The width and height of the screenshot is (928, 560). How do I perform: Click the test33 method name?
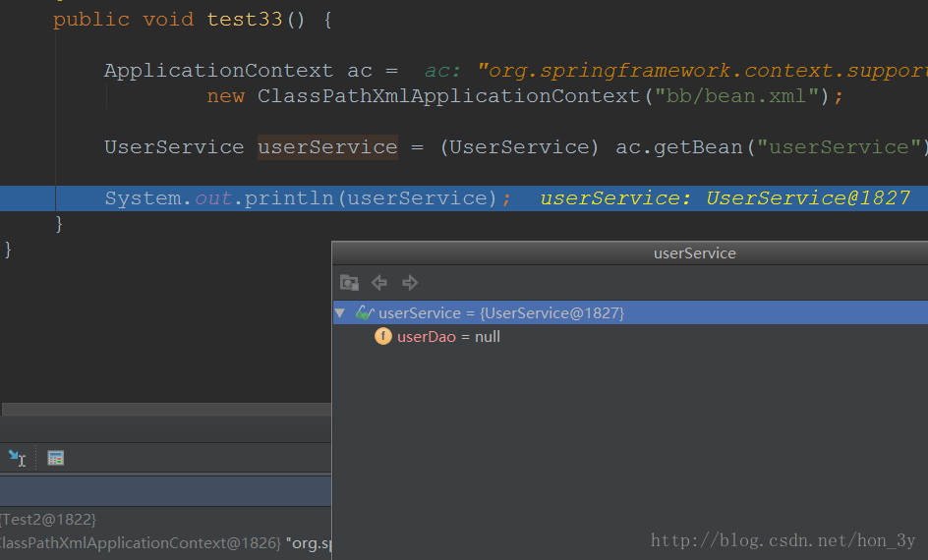pyautogui.click(x=245, y=20)
